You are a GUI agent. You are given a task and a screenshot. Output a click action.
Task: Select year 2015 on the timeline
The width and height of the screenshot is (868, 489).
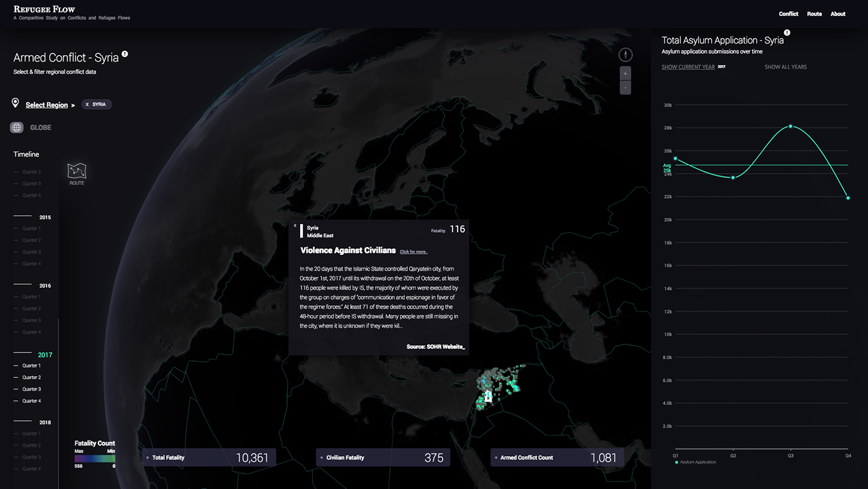point(45,217)
